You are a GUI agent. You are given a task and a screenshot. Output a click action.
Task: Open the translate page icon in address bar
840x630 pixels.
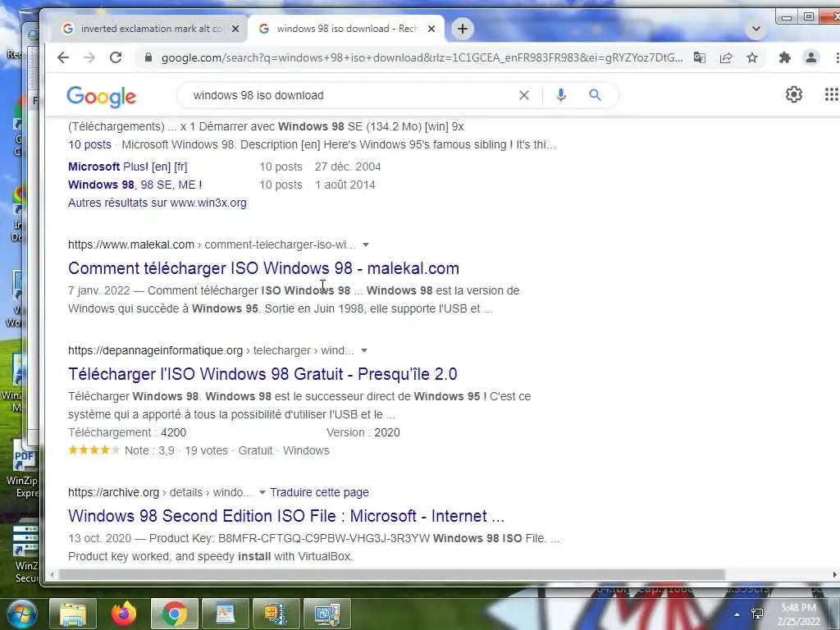coord(699,57)
